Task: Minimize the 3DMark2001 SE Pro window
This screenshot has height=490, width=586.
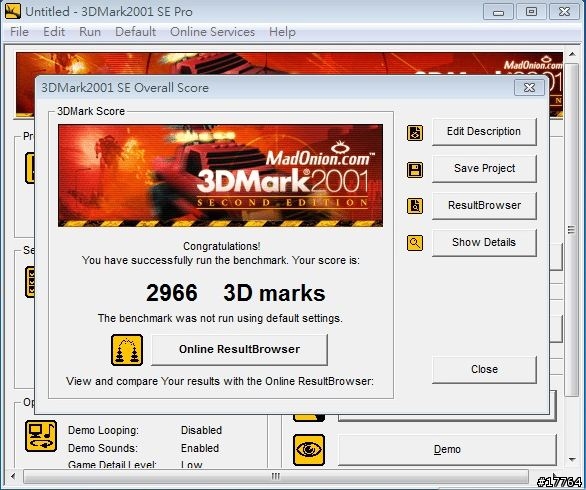Action: pos(498,12)
